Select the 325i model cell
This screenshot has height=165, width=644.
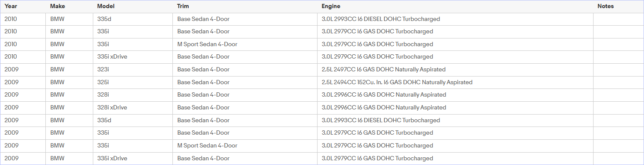pyautogui.click(x=133, y=82)
